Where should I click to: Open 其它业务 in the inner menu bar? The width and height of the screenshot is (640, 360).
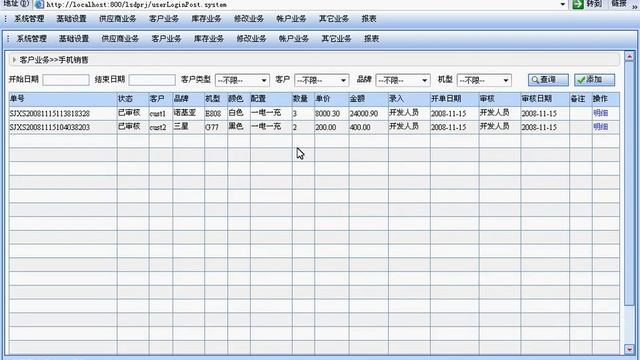click(336, 39)
